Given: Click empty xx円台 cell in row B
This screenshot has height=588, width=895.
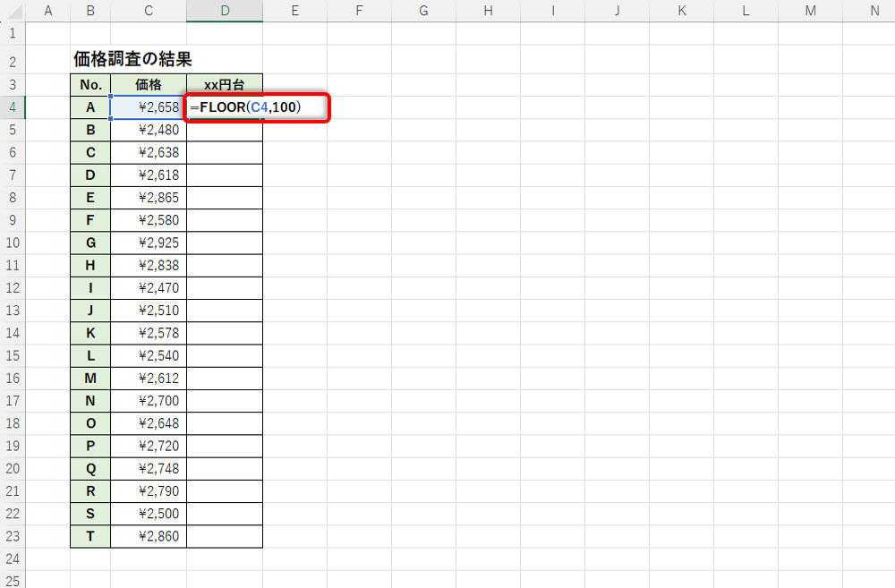Looking at the screenshot, I should 225,130.
